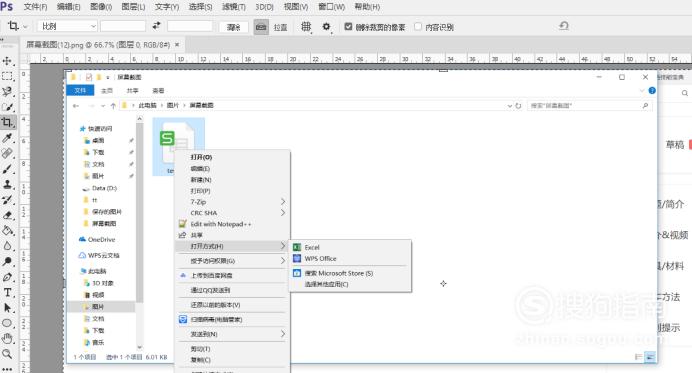Click the crop width input field

[123, 26]
